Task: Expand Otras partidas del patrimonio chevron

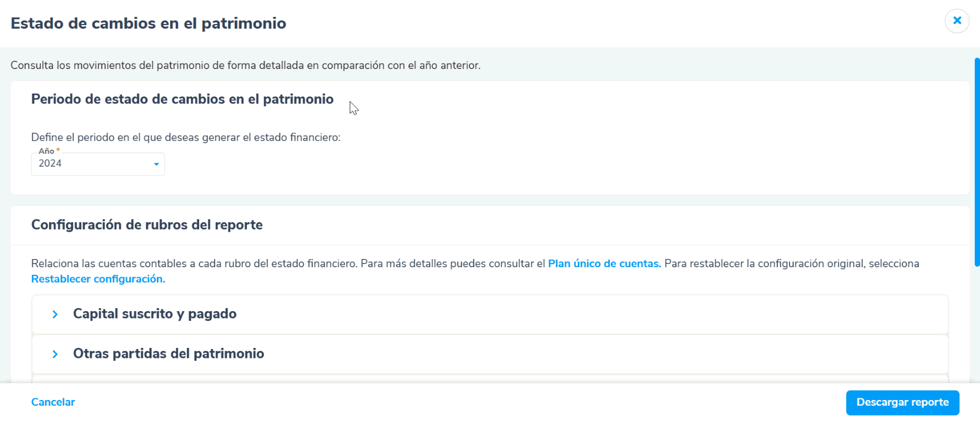Action: [55, 354]
